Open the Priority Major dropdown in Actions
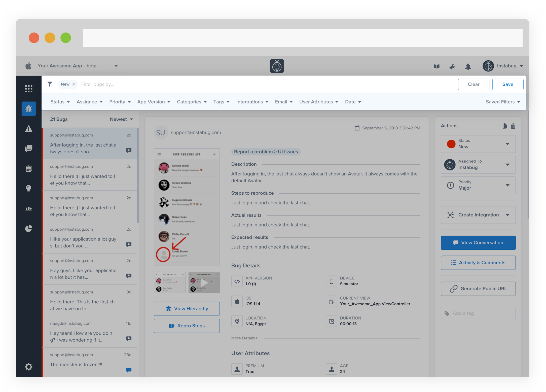This screenshot has height=392, width=546. (x=478, y=185)
